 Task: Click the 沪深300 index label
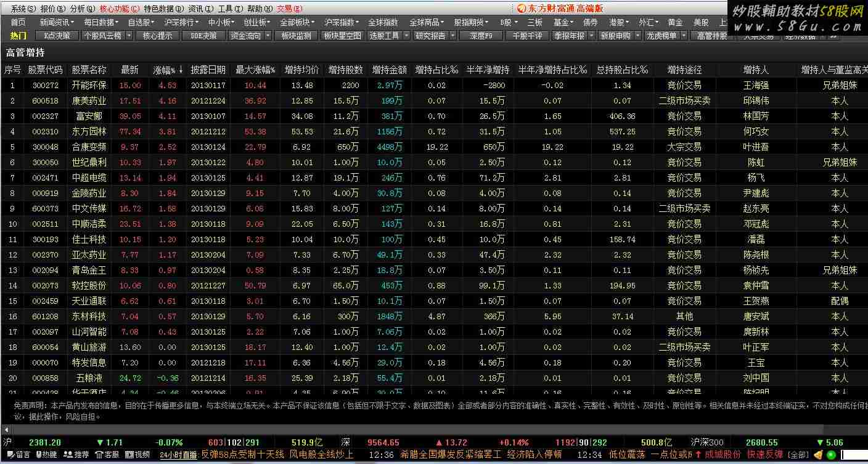pos(706,442)
